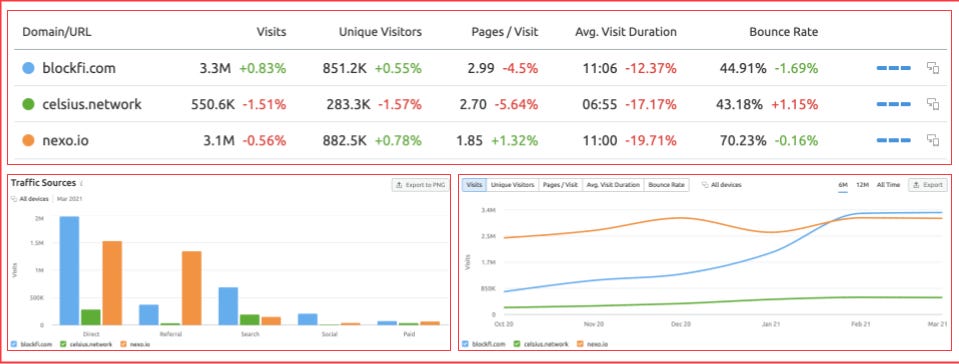This screenshot has width=959, height=364.
Task: Click the +0.83% visits change value
Action: [262, 69]
